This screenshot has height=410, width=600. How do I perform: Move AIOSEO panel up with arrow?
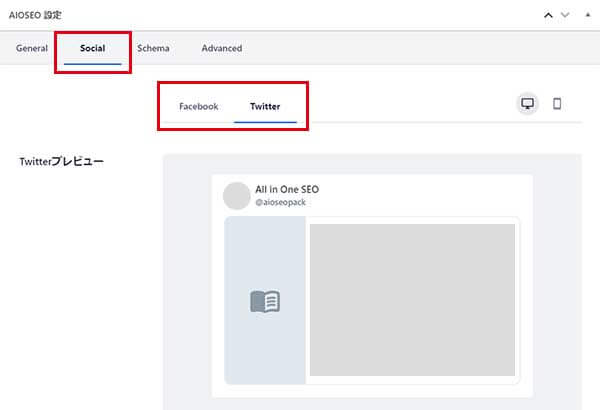(x=547, y=15)
